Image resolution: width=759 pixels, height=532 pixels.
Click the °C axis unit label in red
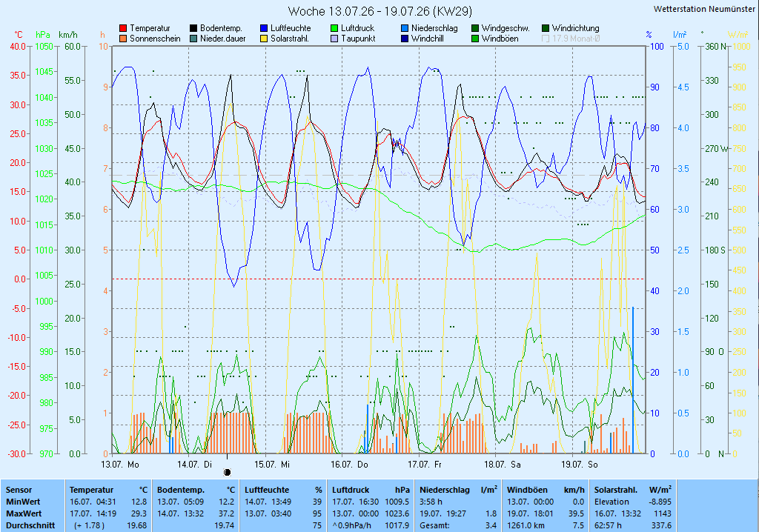coord(19,35)
